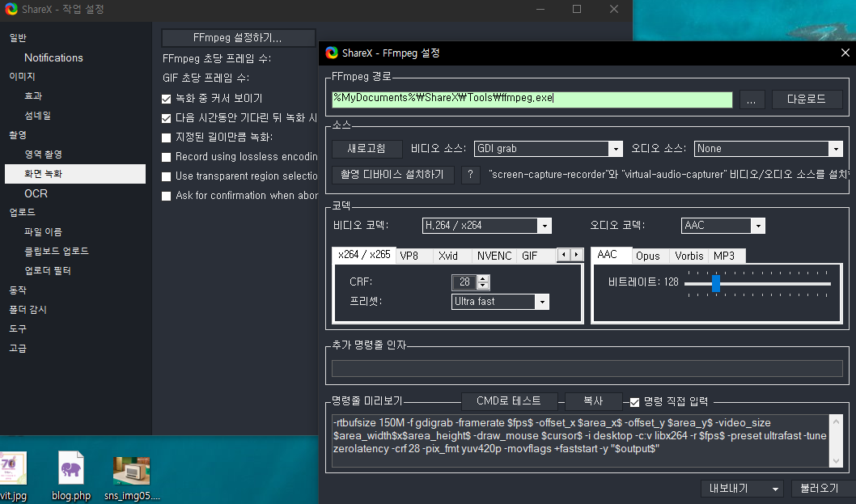Click the FFmpeg 설정하기 button

click(x=238, y=38)
